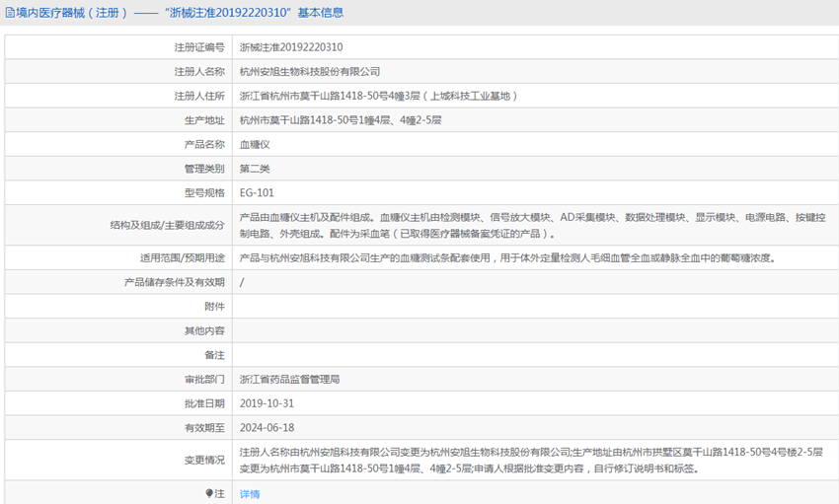Screen dimensions: 839x504
Task: Click the 注册证编号 label
Action: (199, 47)
